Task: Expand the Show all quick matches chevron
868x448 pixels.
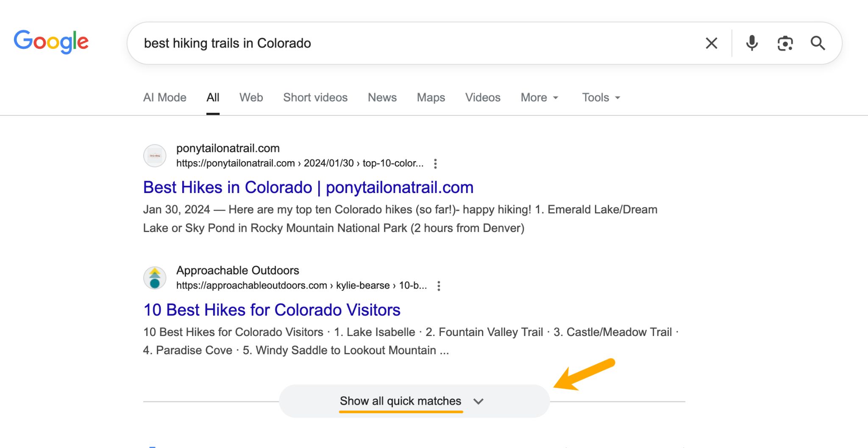Action: click(x=478, y=401)
